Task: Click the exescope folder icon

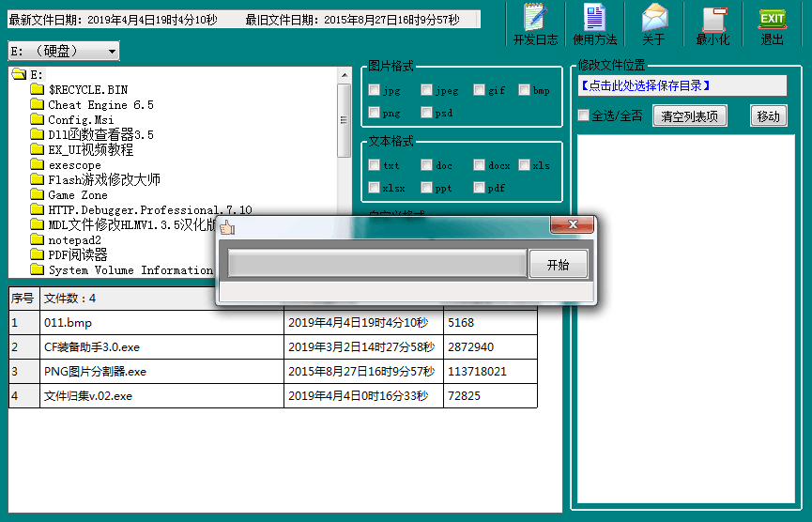Action: click(37, 164)
